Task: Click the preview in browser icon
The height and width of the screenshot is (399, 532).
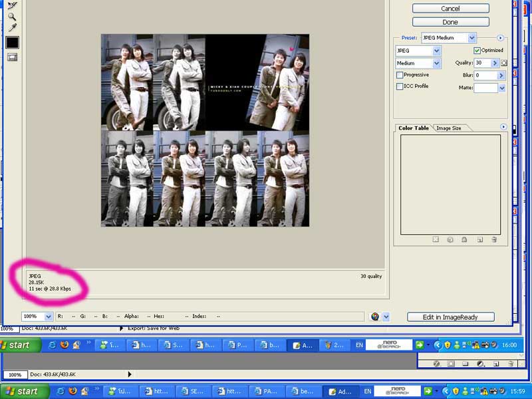Action: (375, 317)
